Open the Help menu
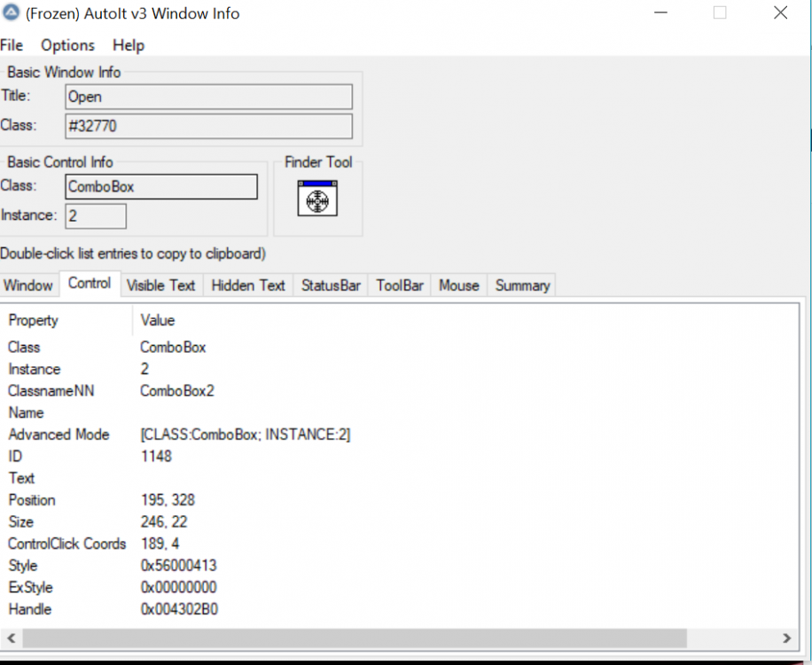 point(129,45)
